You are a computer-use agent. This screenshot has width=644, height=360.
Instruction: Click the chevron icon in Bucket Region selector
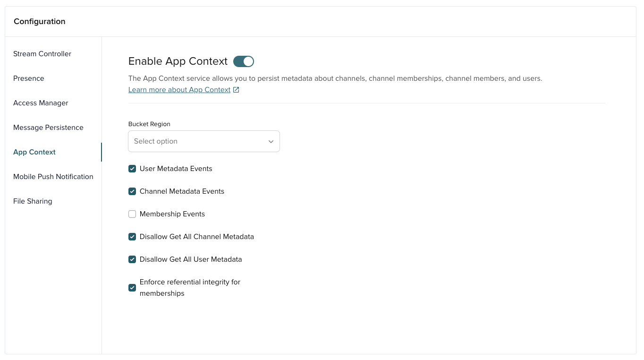coord(271,141)
